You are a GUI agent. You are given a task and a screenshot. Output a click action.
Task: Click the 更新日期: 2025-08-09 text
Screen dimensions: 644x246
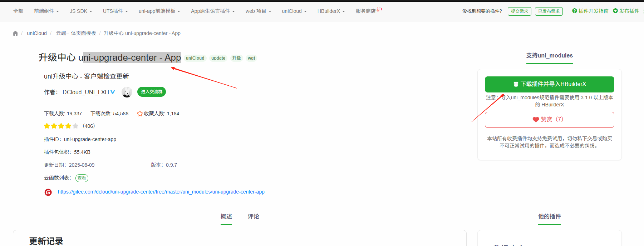69,165
